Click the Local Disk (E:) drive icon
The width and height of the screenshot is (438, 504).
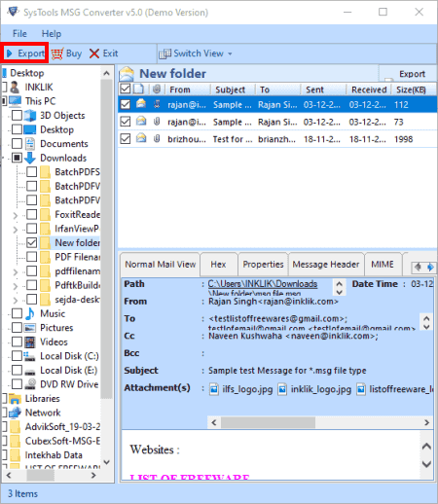(x=30, y=371)
